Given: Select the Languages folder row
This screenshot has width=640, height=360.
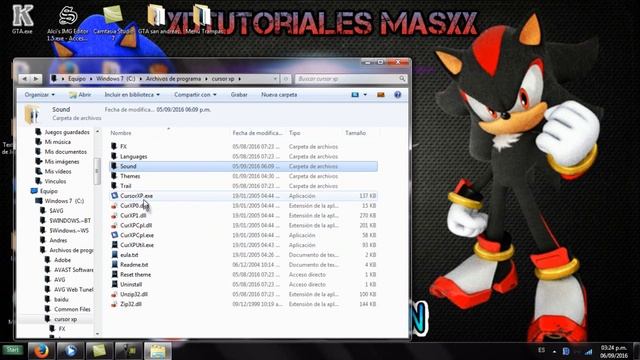Looking at the screenshot, I should coord(243,156).
